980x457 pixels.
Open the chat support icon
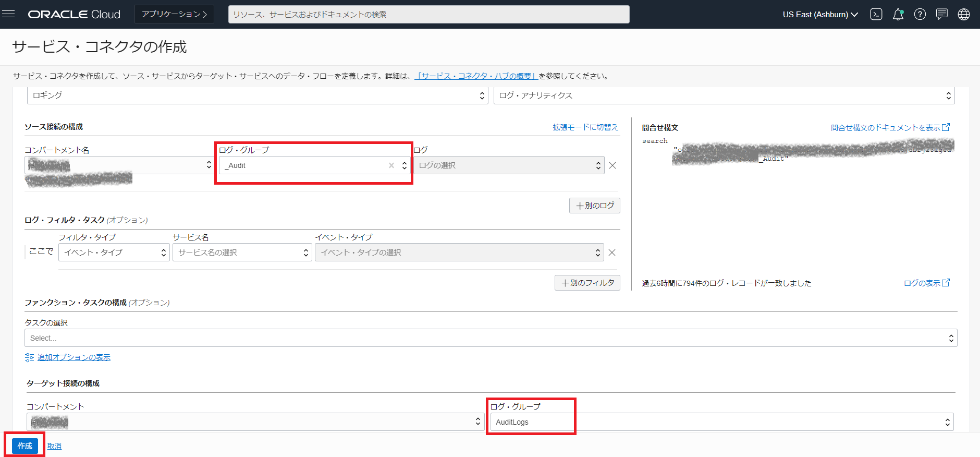pos(941,14)
